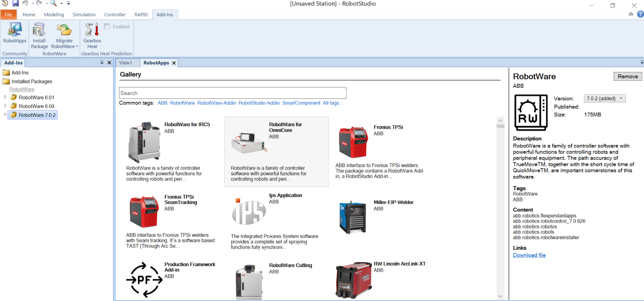Open the RobotWare for IRC5 gallery thumbnail

tap(144, 142)
